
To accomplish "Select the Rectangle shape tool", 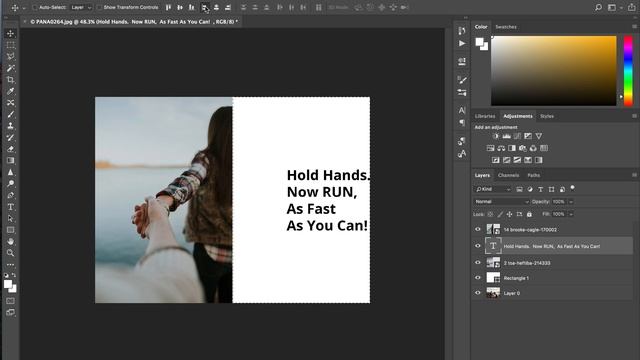I will (11, 230).
